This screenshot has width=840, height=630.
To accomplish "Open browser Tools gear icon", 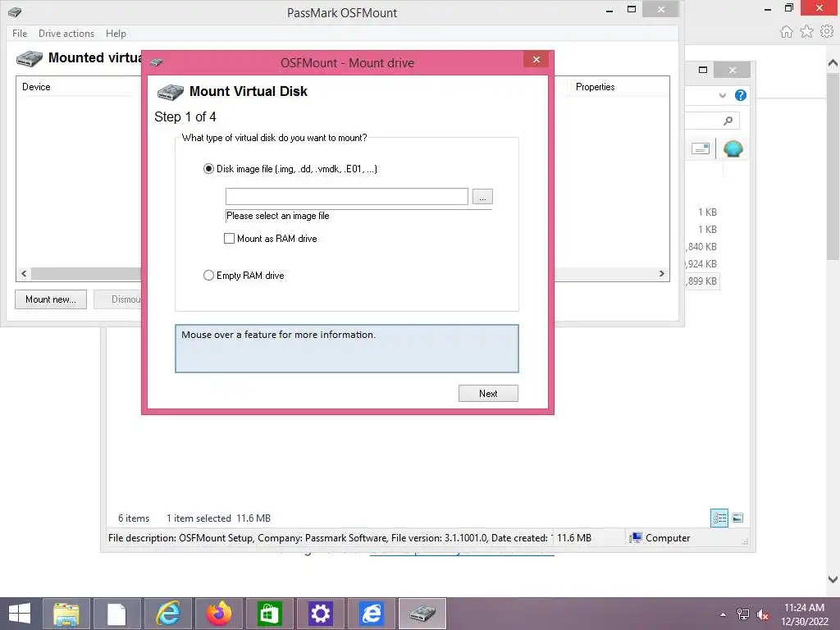I will [827, 32].
